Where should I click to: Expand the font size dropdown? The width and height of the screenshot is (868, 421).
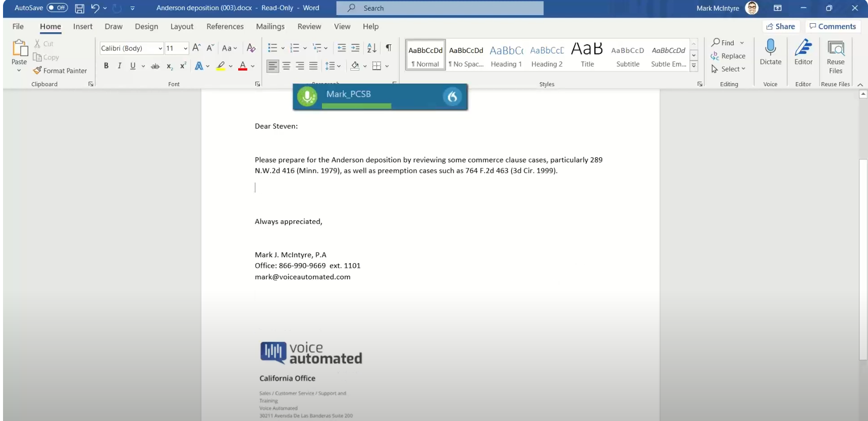tap(185, 48)
